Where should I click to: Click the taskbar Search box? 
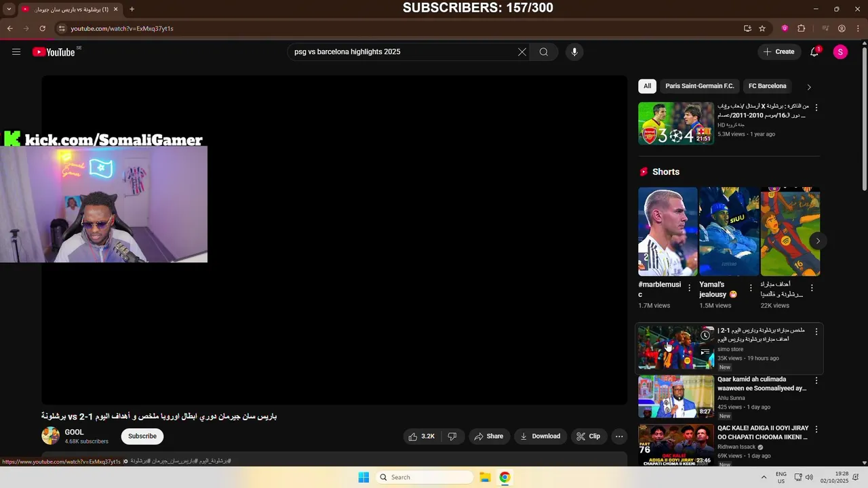(x=425, y=477)
